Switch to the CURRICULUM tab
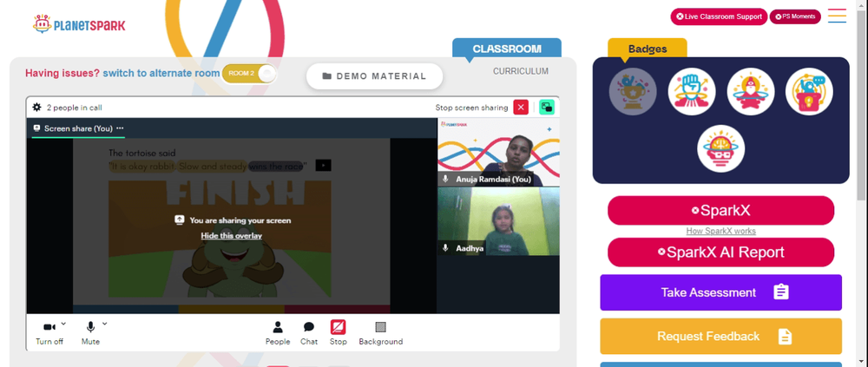This screenshot has width=868, height=367. pos(521,71)
